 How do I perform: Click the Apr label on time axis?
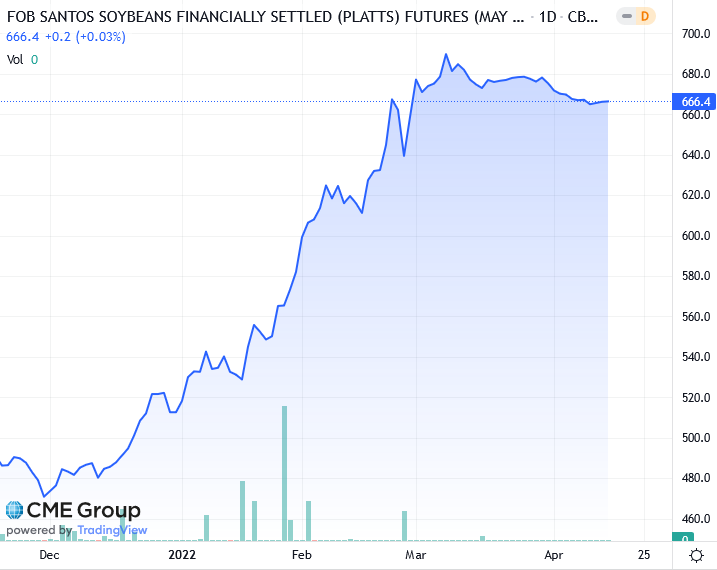pos(556,554)
